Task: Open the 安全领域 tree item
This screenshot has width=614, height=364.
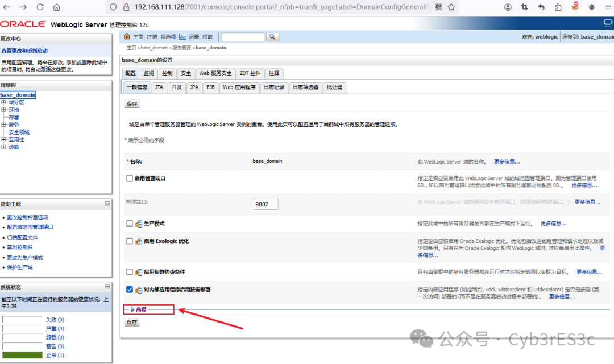Action: click(19, 132)
